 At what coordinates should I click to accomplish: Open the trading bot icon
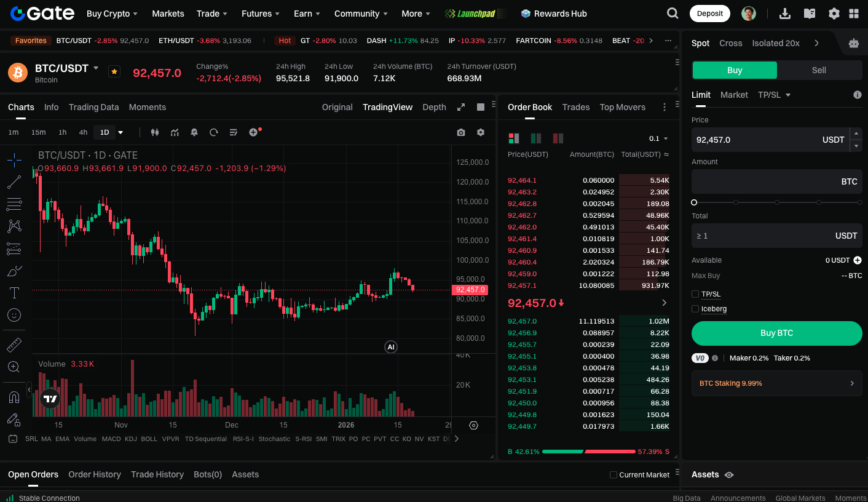point(854,43)
